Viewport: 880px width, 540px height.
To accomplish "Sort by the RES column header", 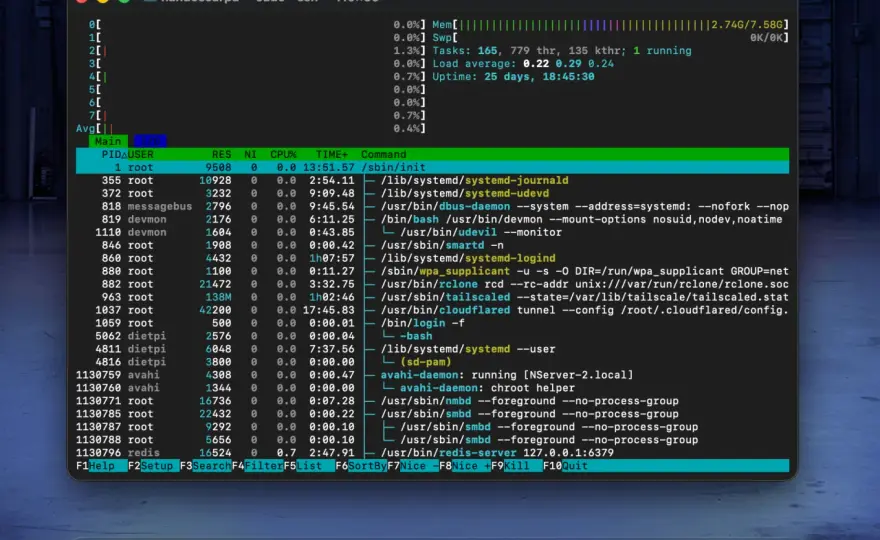I will point(221,154).
